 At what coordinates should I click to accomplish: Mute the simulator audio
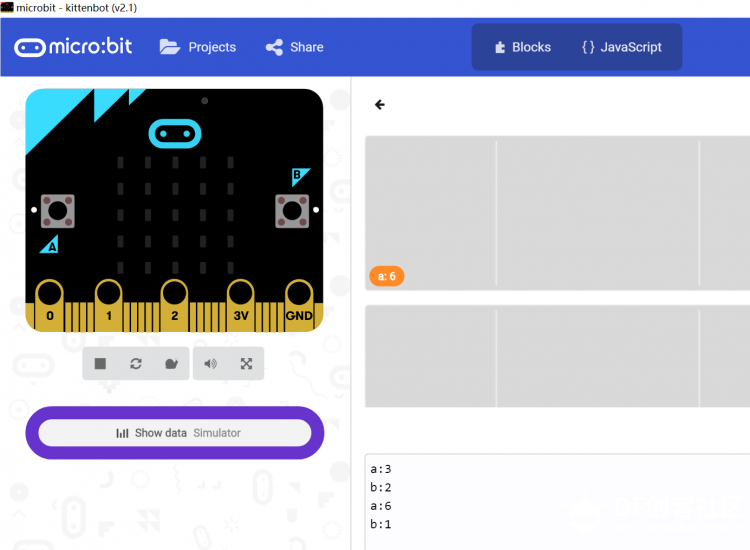point(210,363)
